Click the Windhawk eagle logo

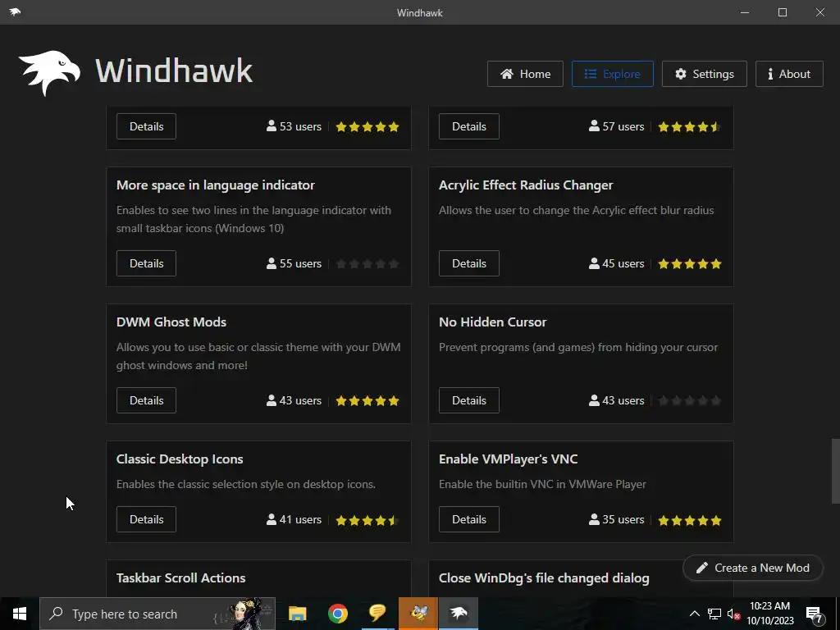pos(49,73)
